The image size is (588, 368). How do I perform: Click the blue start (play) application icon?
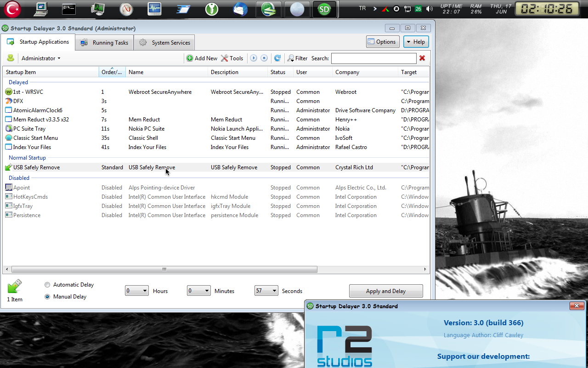click(x=254, y=58)
